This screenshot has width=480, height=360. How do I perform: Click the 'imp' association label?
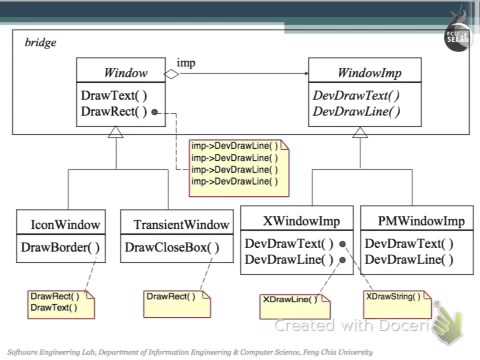186,63
